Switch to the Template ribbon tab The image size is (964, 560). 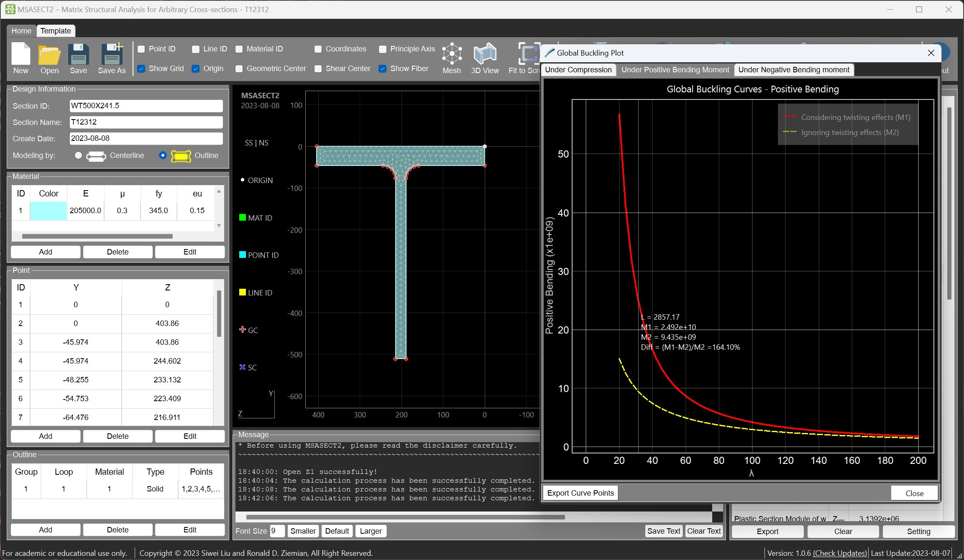click(56, 31)
